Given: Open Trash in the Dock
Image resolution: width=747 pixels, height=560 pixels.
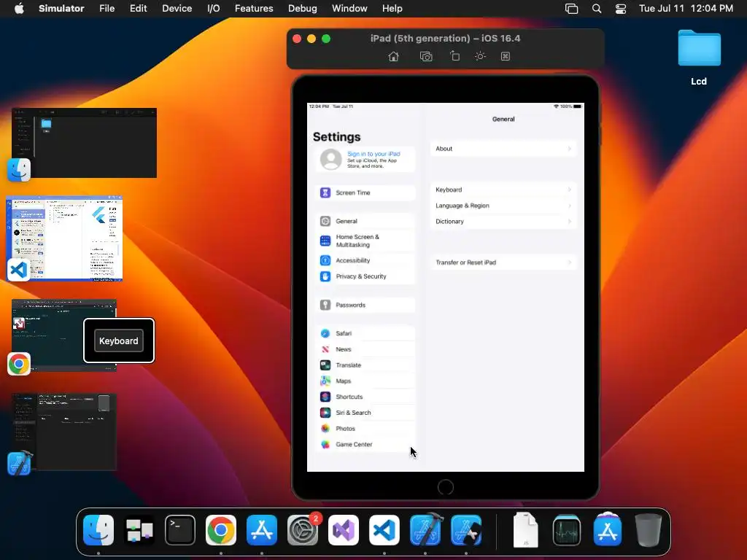Looking at the screenshot, I should 649,530.
